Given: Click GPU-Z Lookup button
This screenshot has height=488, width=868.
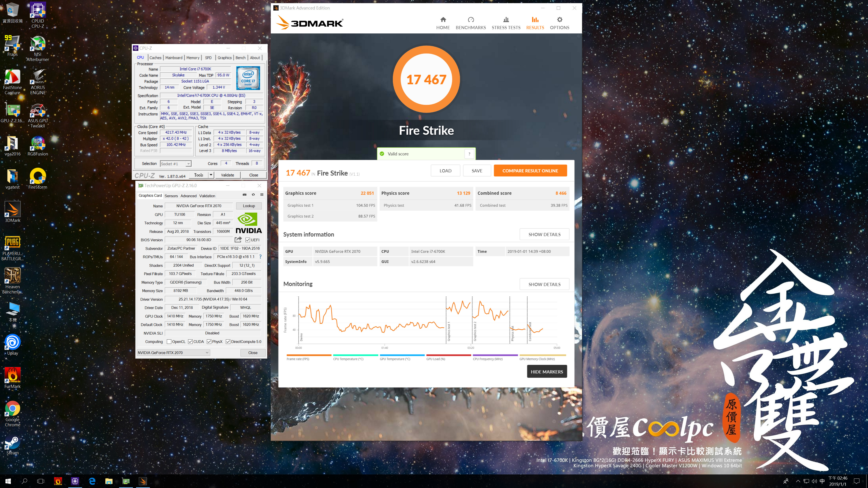Looking at the screenshot, I should point(249,206).
